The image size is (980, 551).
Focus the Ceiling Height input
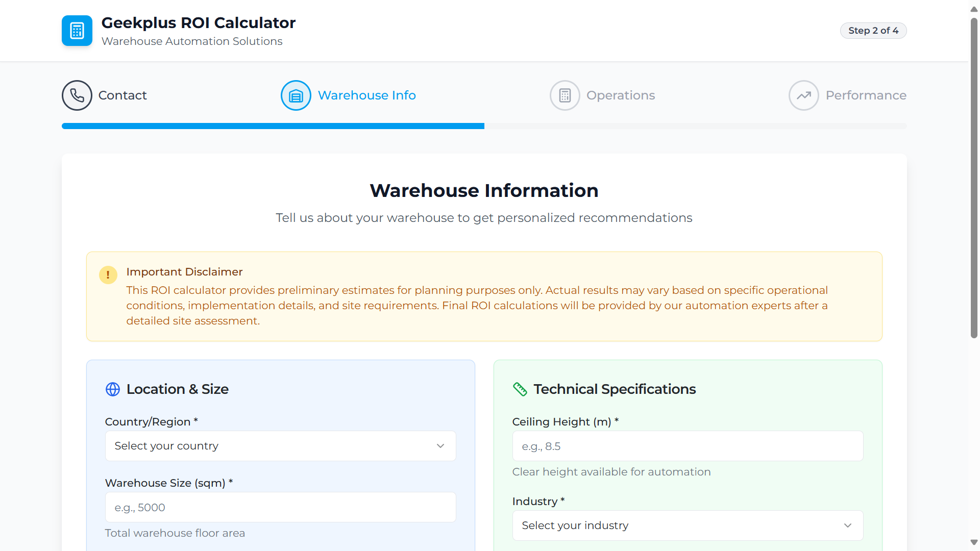tap(688, 445)
